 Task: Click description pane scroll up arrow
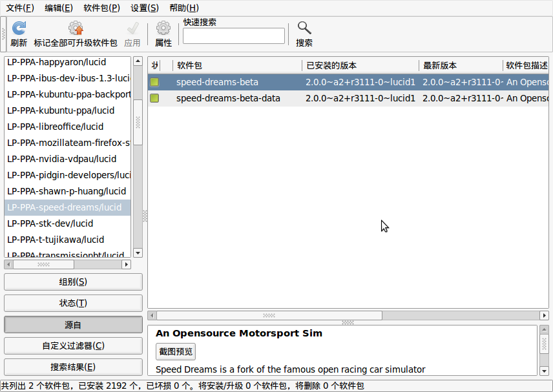[544, 329]
